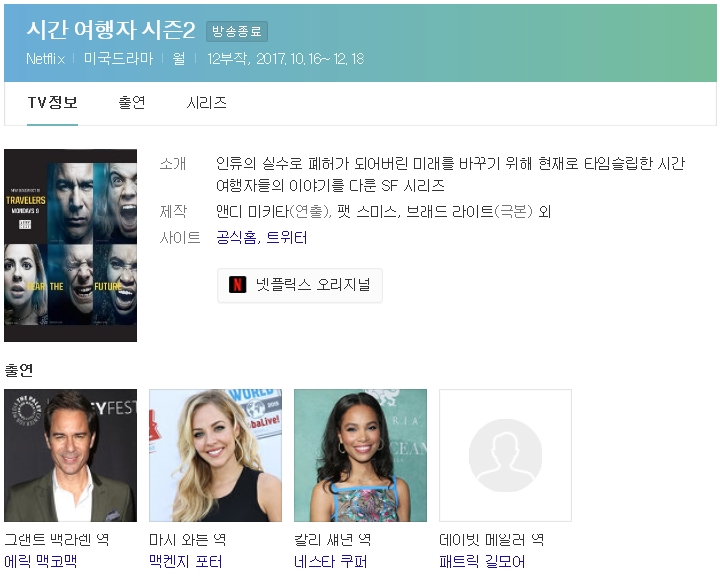The image size is (720, 577).
Task: Open the 트위터 link
Action: 287,238
